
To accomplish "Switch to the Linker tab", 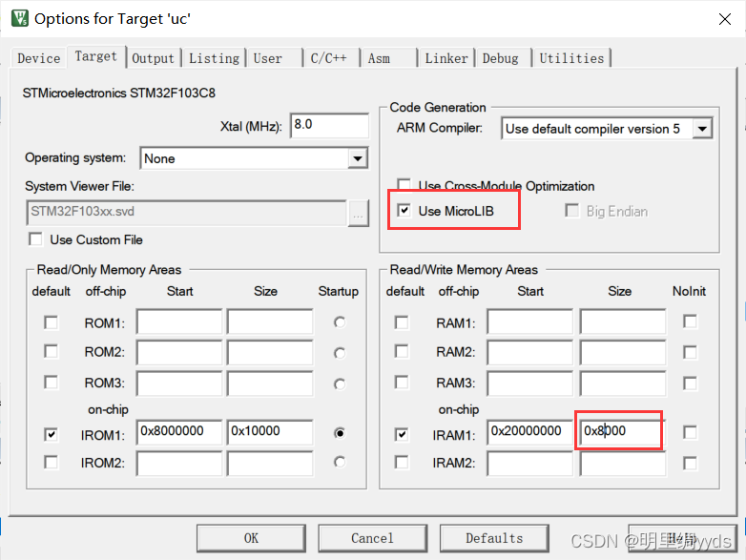I will click(x=446, y=58).
